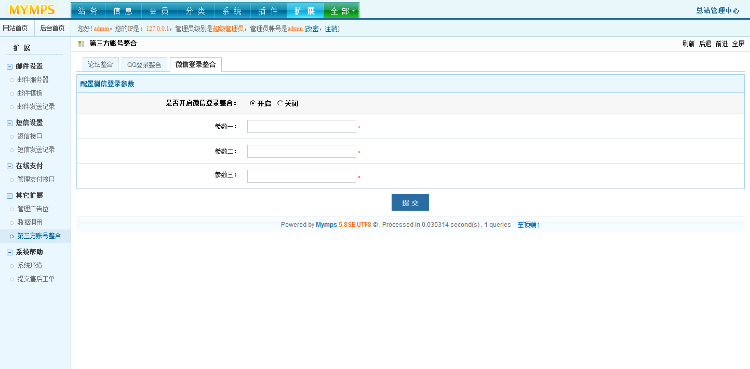Open 系统fiction item under 系统帮助
Image resolution: width=750 pixels, height=369 pixels.
click(29, 265)
